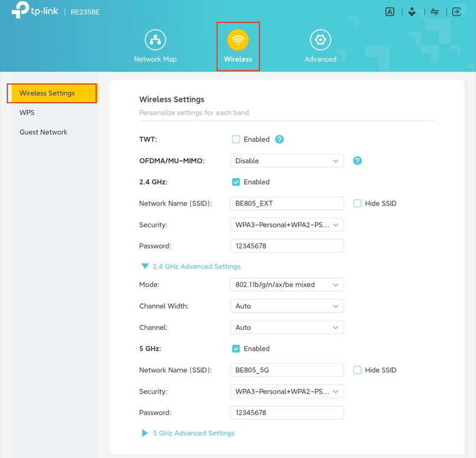The width and height of the screenshot is (476, 458).
Task: Open the 2.4 GHz Security dropdown
Action: tap(287, 225)
